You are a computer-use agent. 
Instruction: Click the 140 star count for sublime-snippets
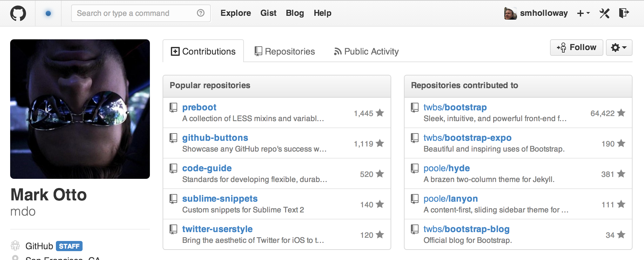tap(372, 205)
